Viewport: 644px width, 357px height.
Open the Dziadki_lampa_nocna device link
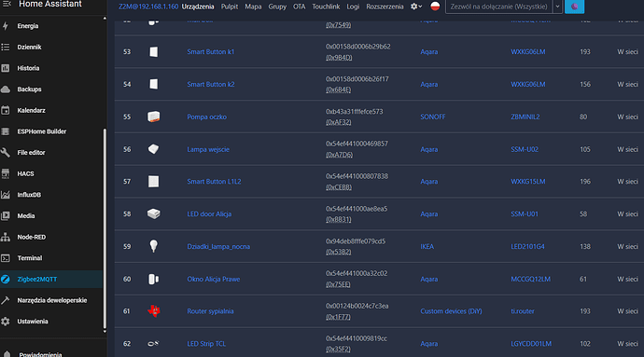[218, 247]
